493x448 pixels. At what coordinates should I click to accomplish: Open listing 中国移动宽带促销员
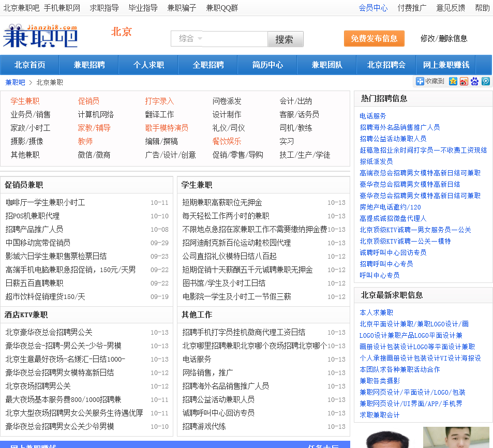[38, 243]
